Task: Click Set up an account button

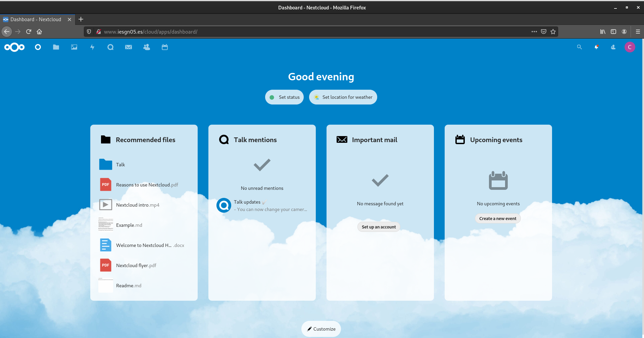Action: click(379, 227)
